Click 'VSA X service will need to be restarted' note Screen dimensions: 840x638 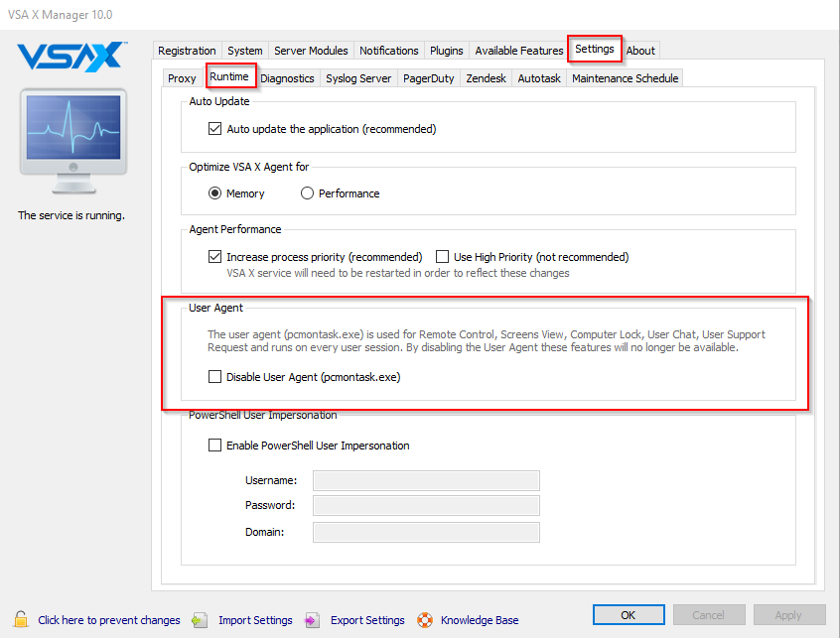397,273
